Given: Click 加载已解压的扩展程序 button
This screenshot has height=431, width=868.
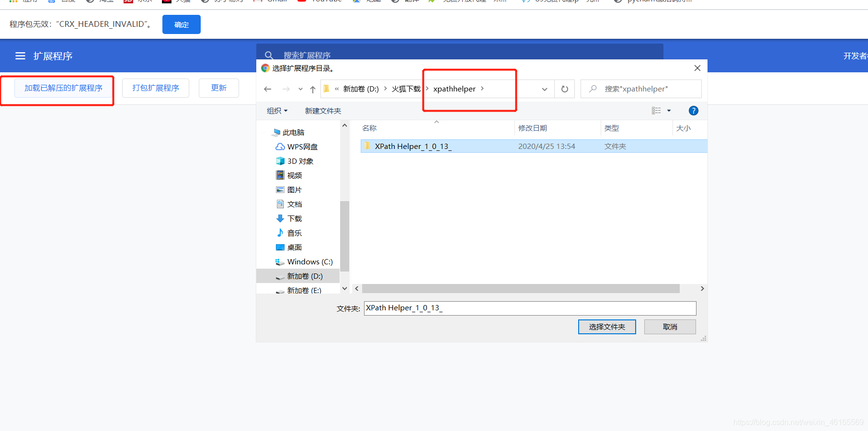Looking at the screenshot, I should 63,88.
